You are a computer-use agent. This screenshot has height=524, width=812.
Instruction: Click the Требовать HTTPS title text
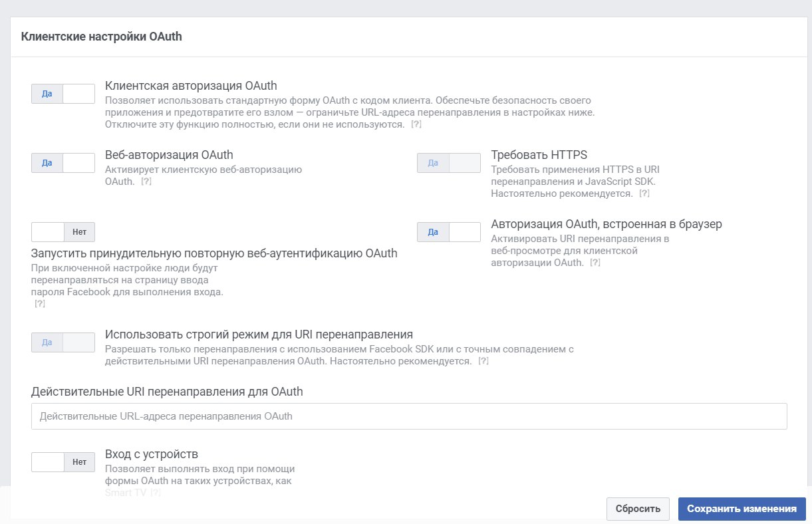[x=539, y=155]
